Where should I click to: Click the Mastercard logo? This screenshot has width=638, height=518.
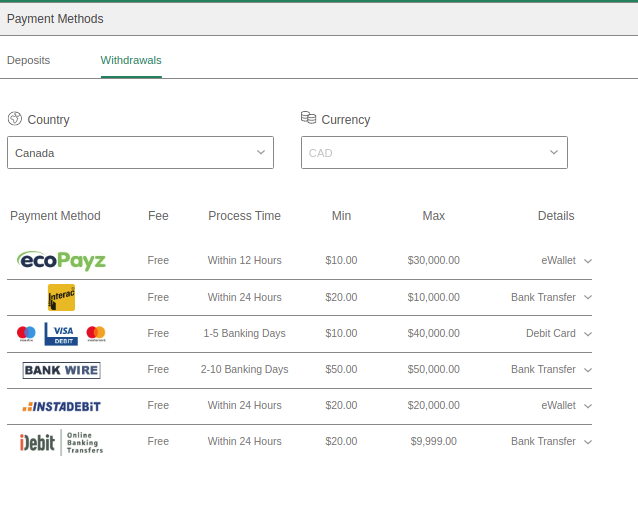coord(96,334)
